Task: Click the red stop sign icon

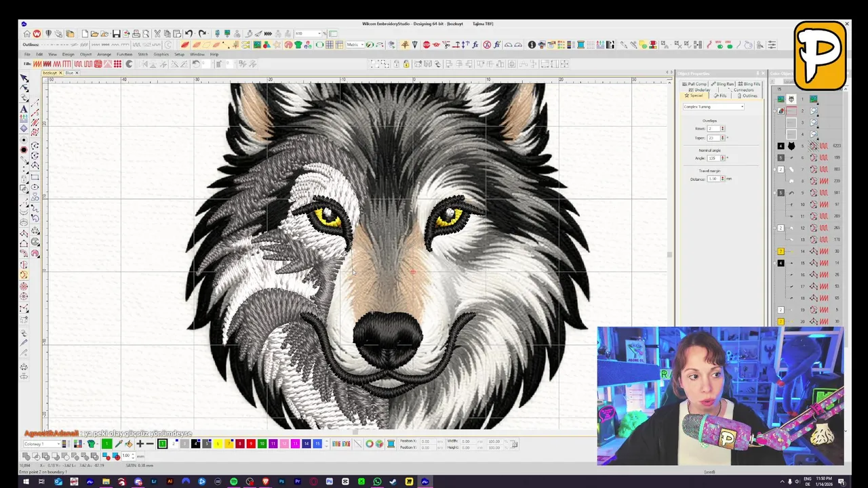Action: click(426, 45)
